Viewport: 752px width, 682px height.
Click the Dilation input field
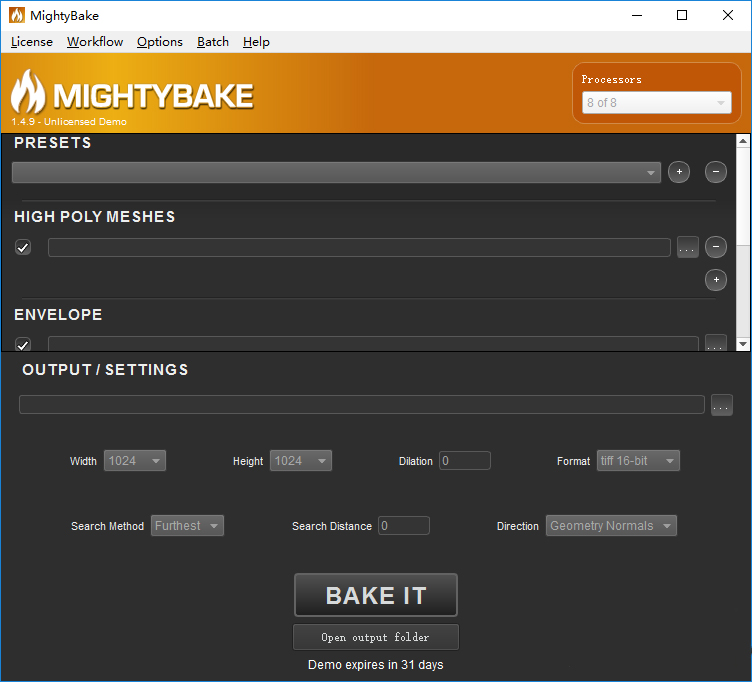[465, 461]
